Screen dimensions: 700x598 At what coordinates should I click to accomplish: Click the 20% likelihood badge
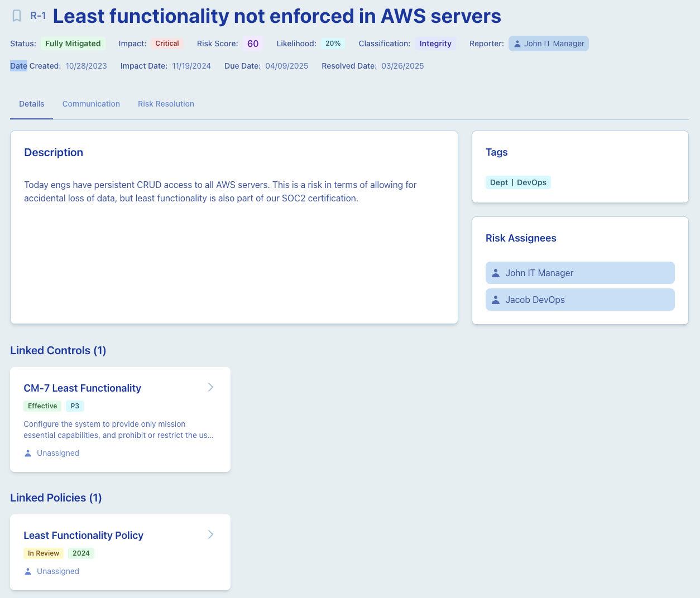[x=332, y=43]
